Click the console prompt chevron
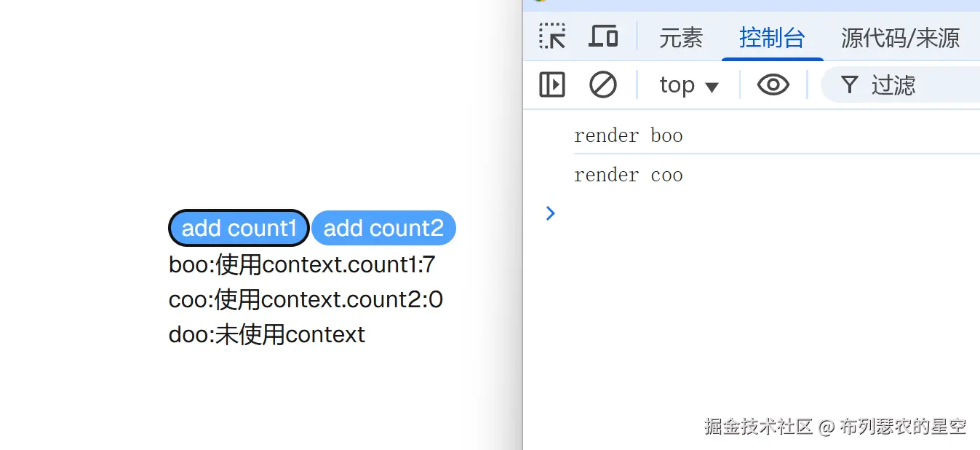This screenshot has height=450, width=980. (551, 213)
